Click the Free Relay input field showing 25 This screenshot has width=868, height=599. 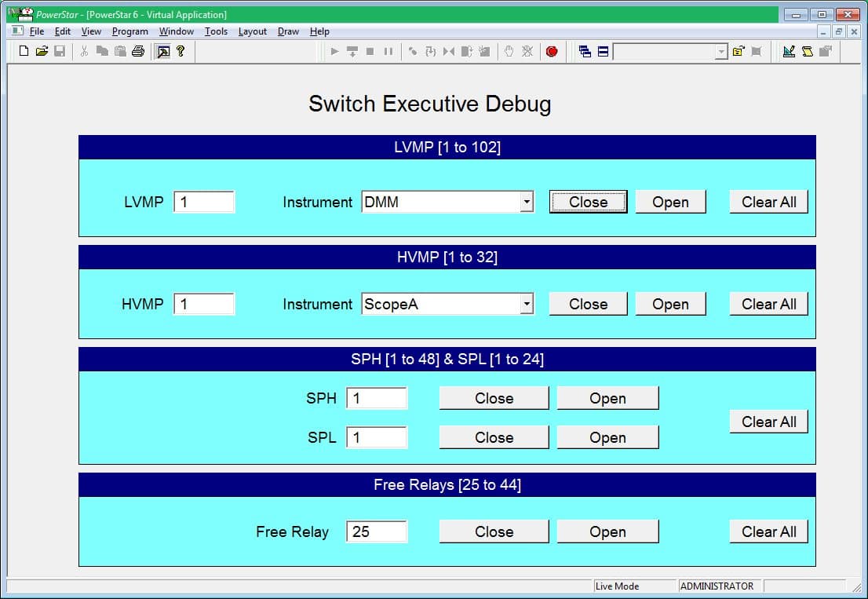[377, 531]
